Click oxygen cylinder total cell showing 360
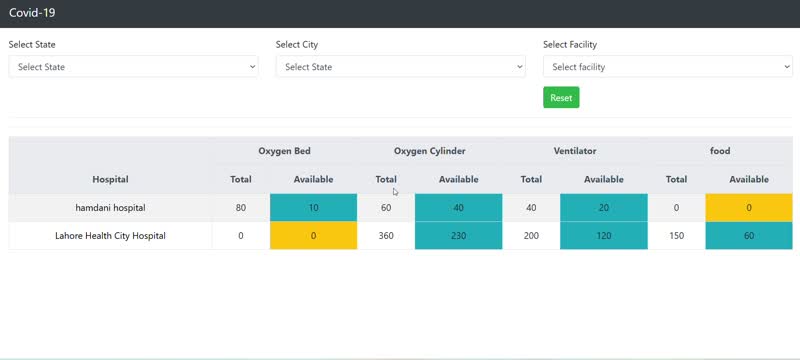Screen dimensions: 800x360 (386, 236)
